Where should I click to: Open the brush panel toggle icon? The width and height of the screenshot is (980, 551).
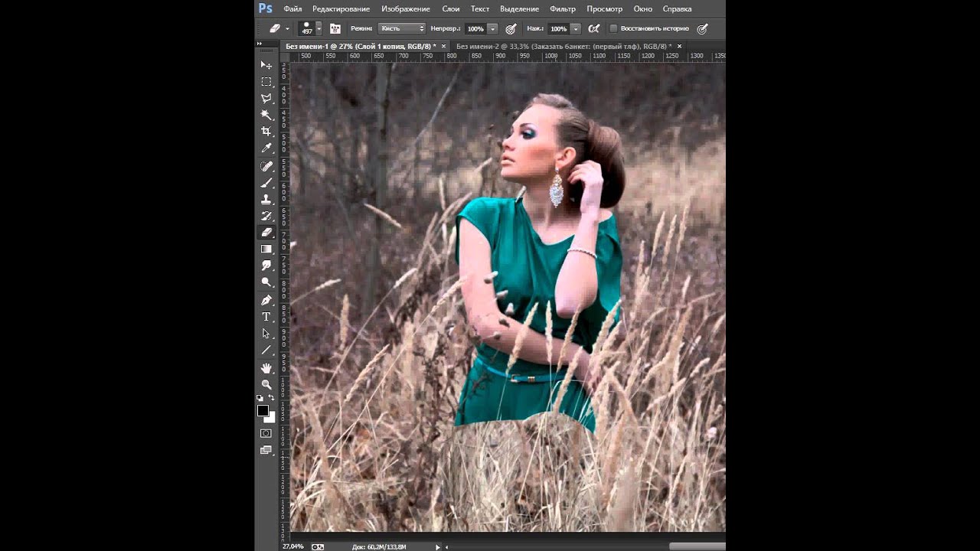(x=335, y=28)
